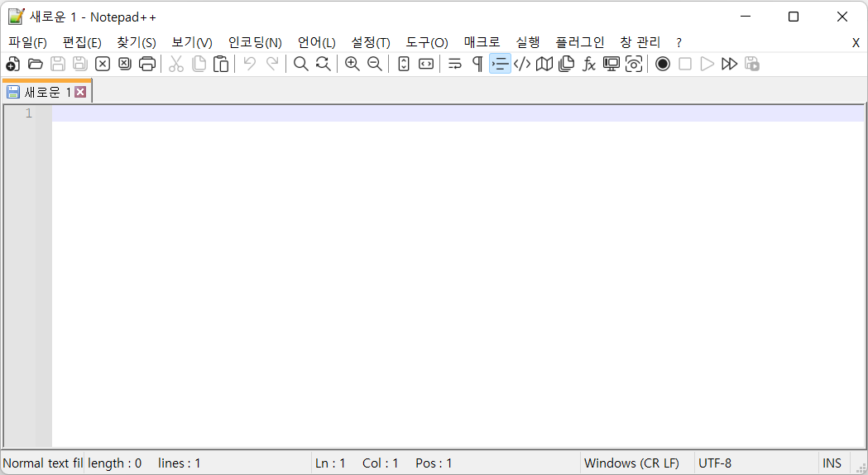Open the 설정(T) menu
Screen dimensions: 868x475
371,43
